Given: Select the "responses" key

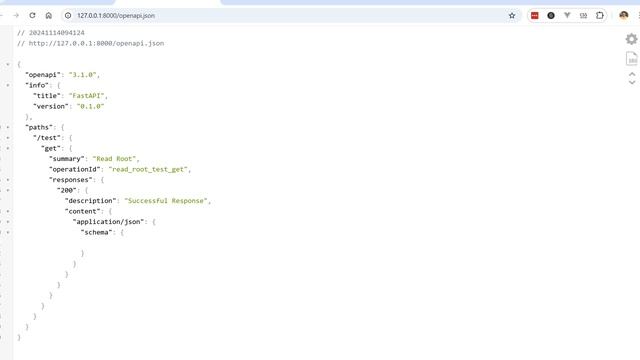Looking at the screenshot, I should pyautogui.click(x=71, y=180).
